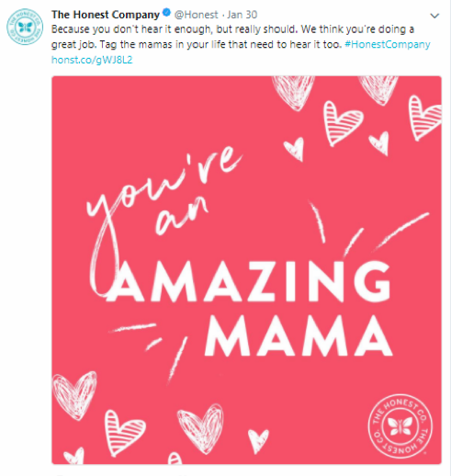Click the tweet text "We think you're doing a"

click(357, 29)
